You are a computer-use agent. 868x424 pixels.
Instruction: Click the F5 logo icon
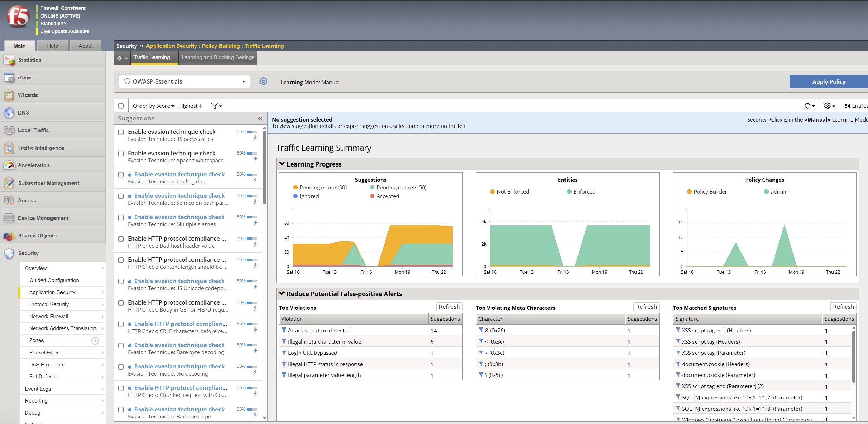coord(18,17)
